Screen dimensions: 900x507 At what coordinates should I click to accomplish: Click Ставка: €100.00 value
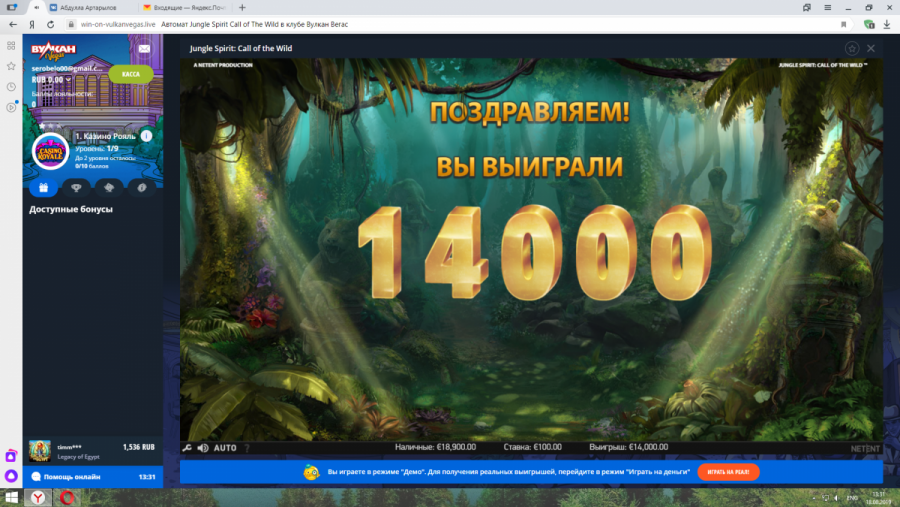click(x=532, y=447)
